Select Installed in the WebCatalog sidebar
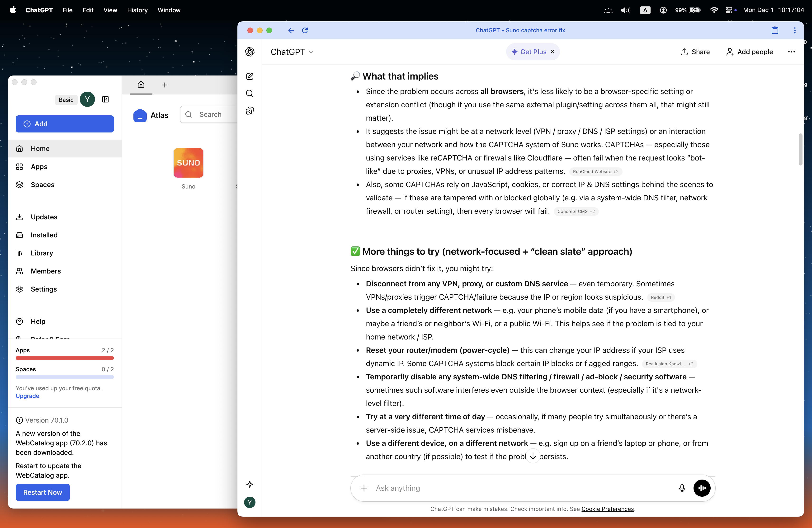Screen dimensions: 812x528 (x=44, y=235)
